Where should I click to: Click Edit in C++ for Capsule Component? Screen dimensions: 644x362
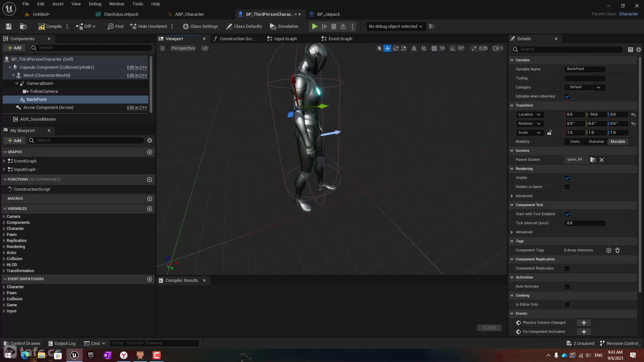pyautogui.click(x=137, y=67)
